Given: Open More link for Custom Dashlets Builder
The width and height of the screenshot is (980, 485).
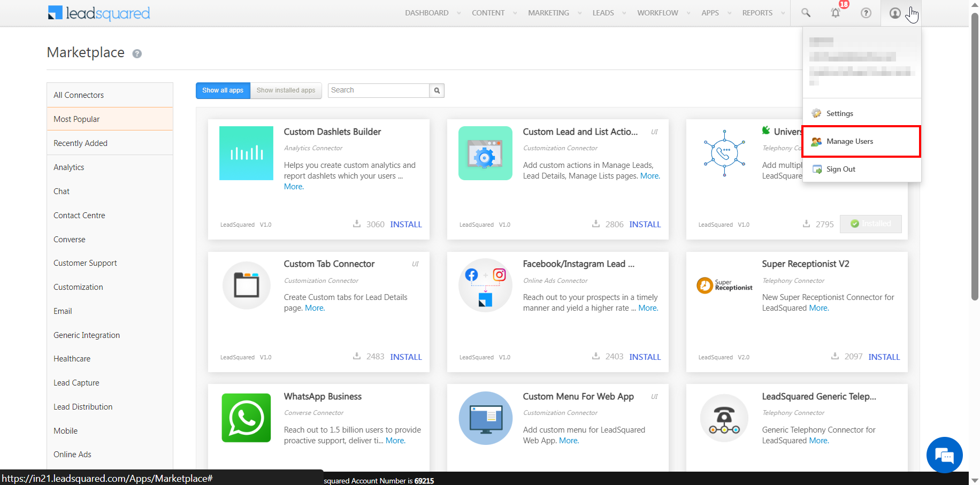Looking at the screenshot, I should (294, 187).
